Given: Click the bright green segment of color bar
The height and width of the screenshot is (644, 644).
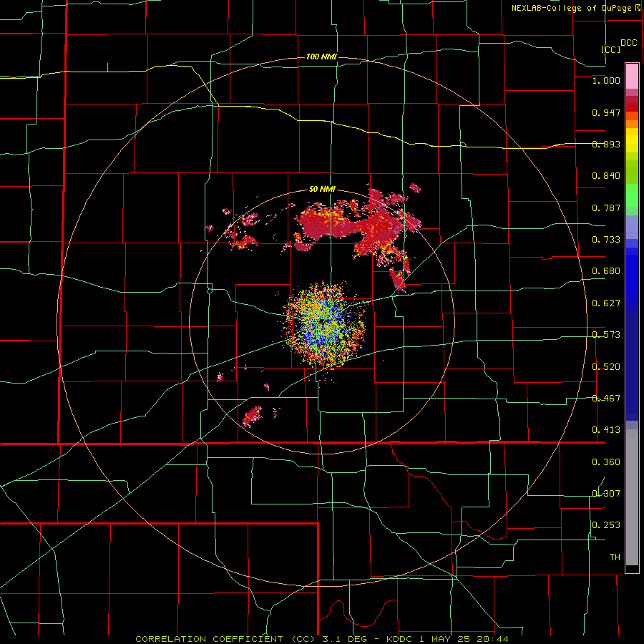Looking at the screenshot, I should (632, 195).
